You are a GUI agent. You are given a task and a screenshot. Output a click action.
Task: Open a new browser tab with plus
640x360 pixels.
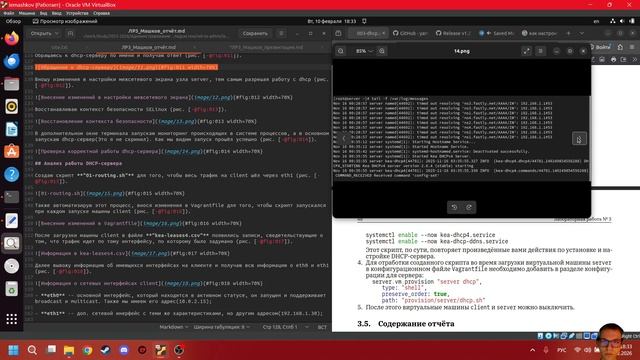pyautogui.click(x=568, y=33)
